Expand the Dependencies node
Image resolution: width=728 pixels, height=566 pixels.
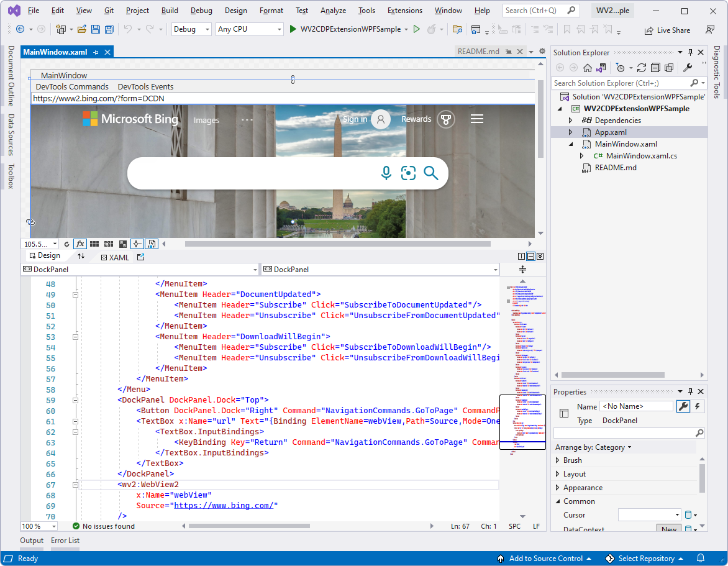tap(570, 120)
